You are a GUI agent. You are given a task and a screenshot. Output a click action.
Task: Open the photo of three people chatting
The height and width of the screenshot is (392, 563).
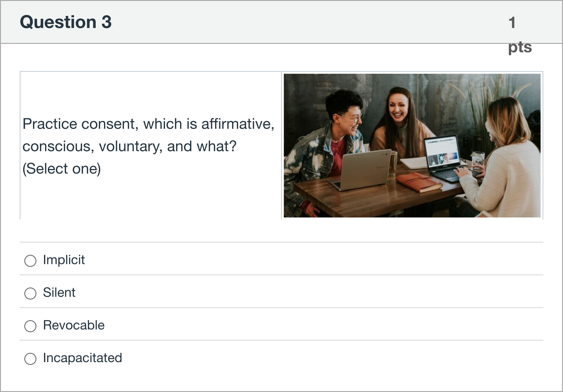tap(412, 145)
